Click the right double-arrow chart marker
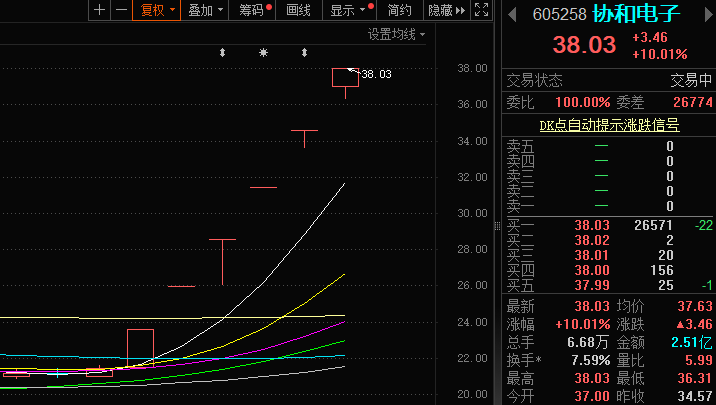Viewport: 716px width, 405px height. [304, 52]
